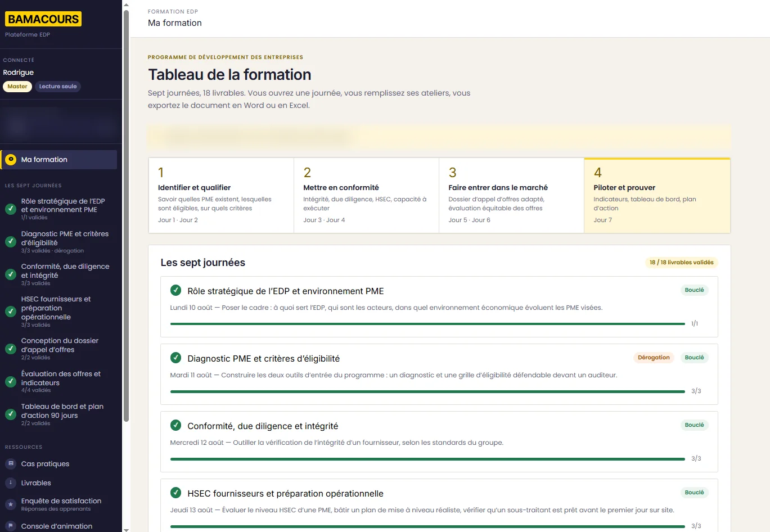Click the Cas pratiques icon
Viewport: 770px width, 532px height.
(x=11, y=464)
